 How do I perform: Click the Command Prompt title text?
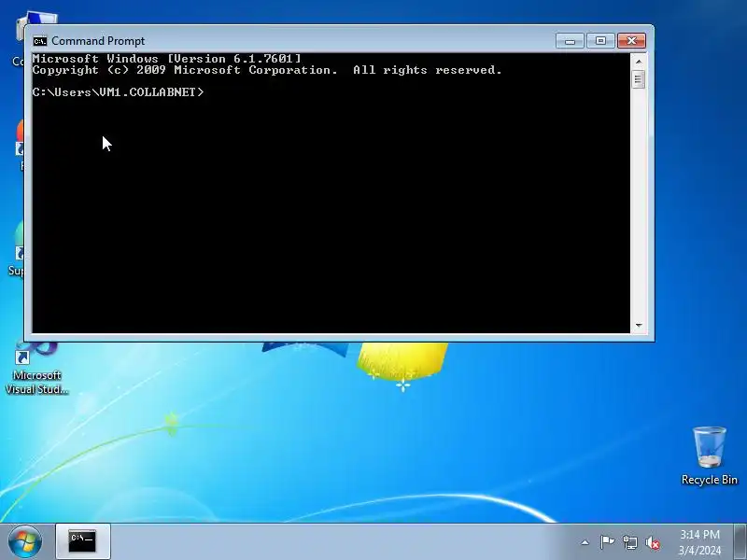(x=98, y=41)
